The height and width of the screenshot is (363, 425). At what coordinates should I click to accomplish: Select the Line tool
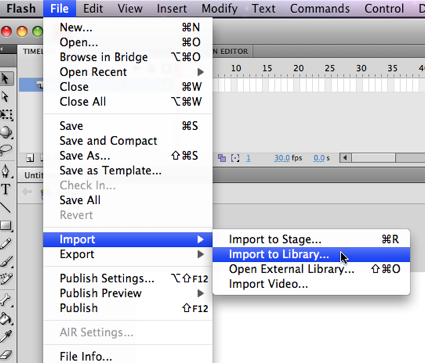tap(6, 207)
